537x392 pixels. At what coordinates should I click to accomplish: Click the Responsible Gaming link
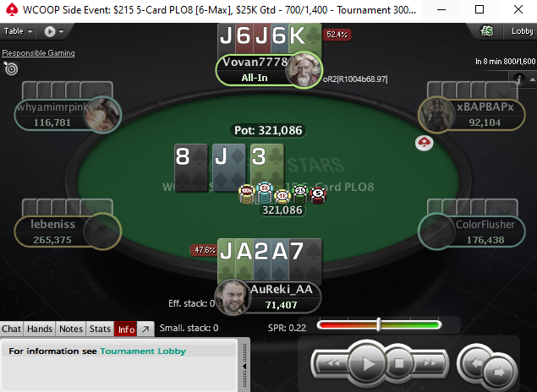38,53
